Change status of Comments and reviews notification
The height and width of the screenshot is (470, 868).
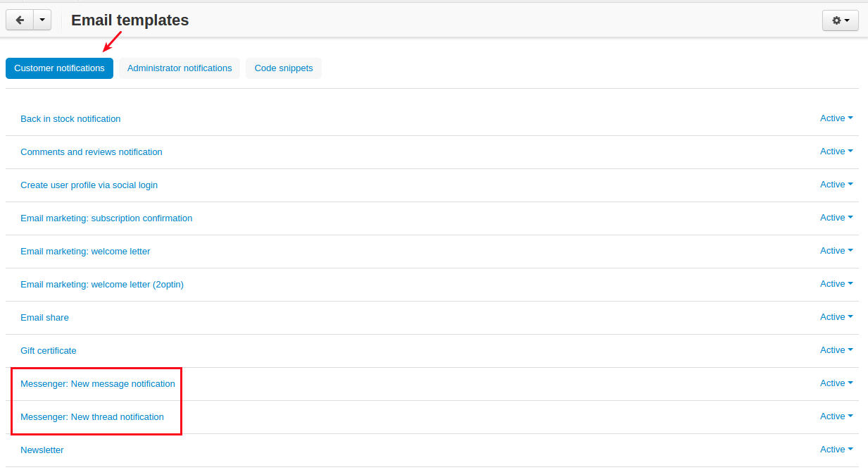point(836,151)
